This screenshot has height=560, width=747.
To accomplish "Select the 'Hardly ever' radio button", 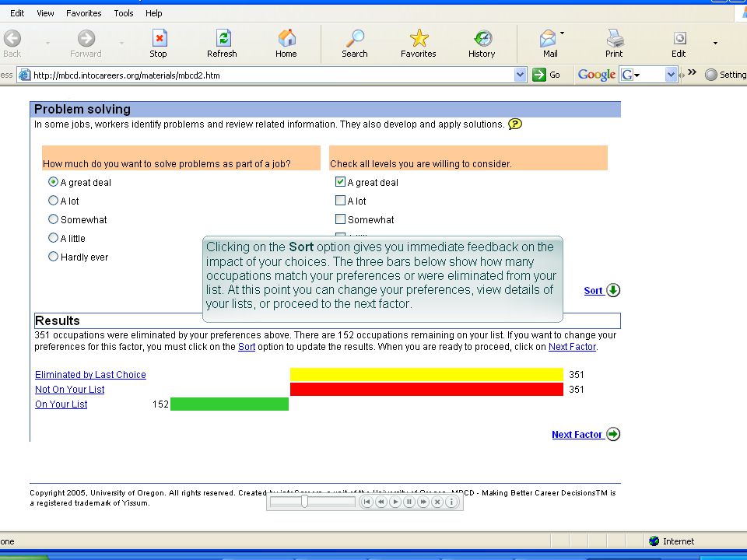I will (x=53, y=257).
